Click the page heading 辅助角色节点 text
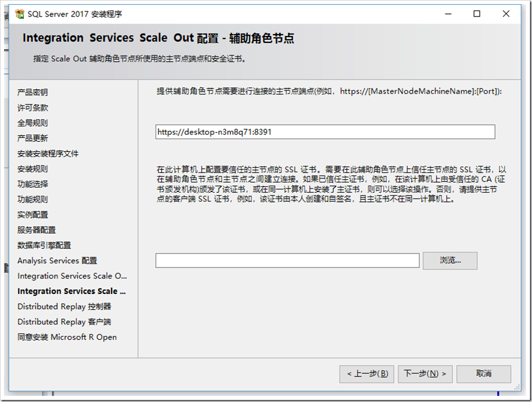This screenshot has width=532, height=402. click(261, 38)
